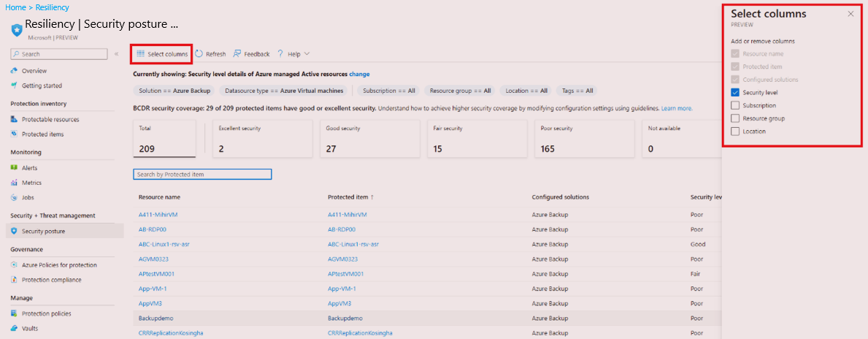868x339 pixels.
Task: Click the Getting started sidebar icon
Action: coord(15,86)
